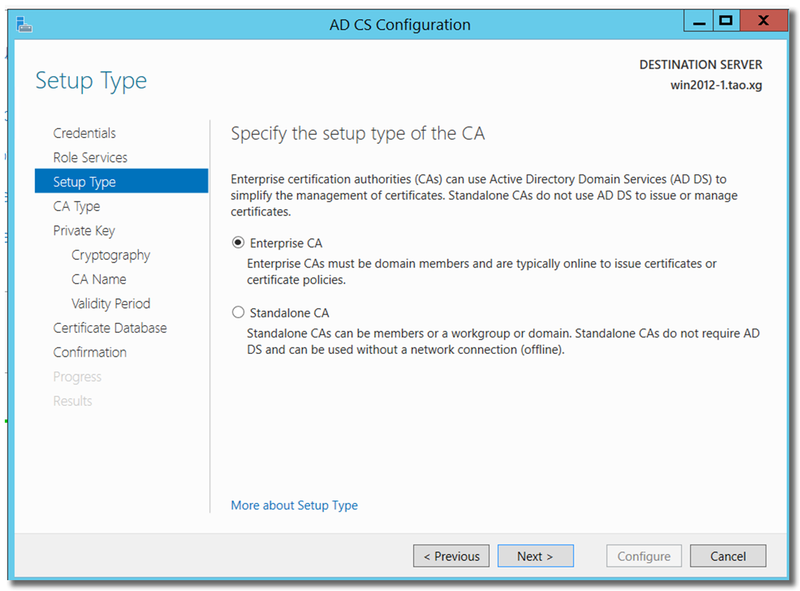Click the 'Setup Type' page title
Viewport: 800px width, 591px height.
[91, 81]
